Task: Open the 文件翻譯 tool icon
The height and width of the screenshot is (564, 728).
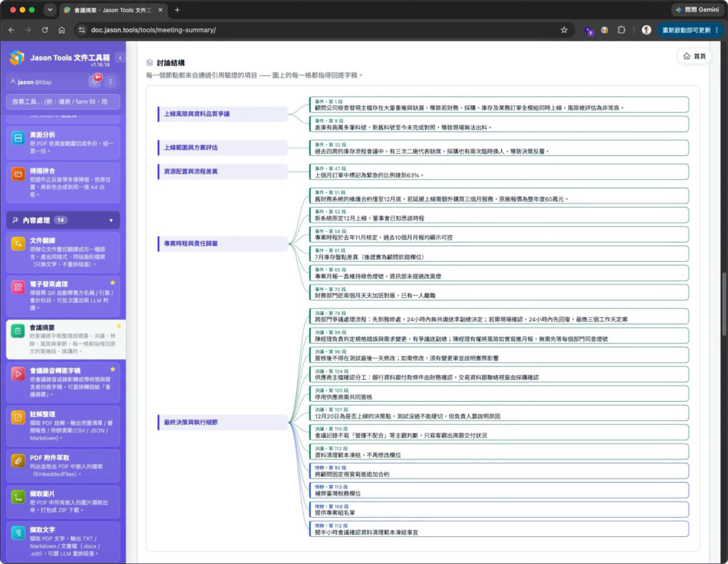Action: (x=18, y=244)
